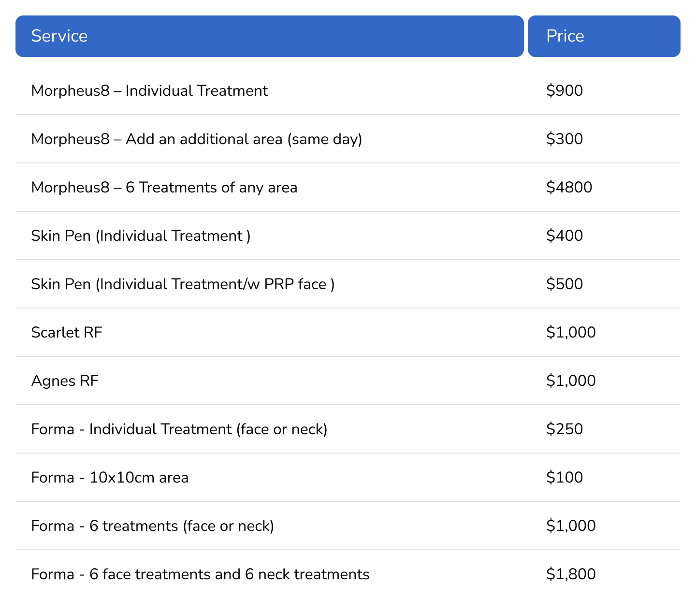Click Morpheus8 – 6 Treatments of any area
696x616 pixels.
[164, 188]
